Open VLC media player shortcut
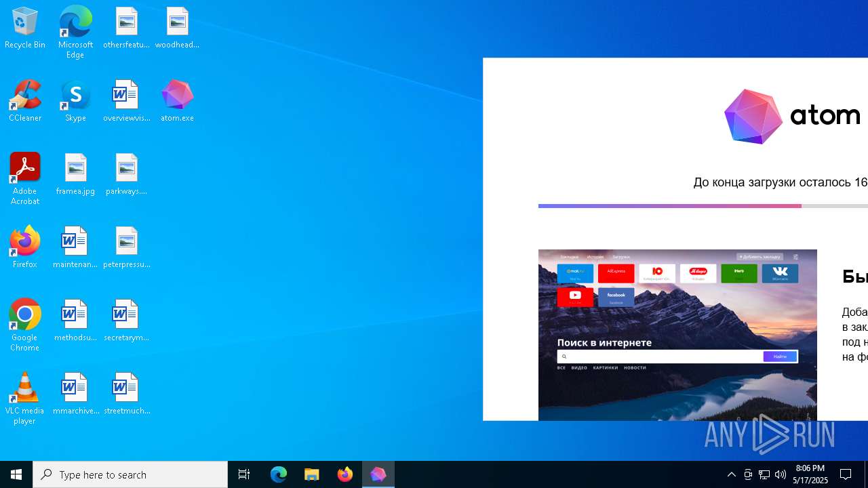Screen dimensions: 868x488 [x=25, y=399]
